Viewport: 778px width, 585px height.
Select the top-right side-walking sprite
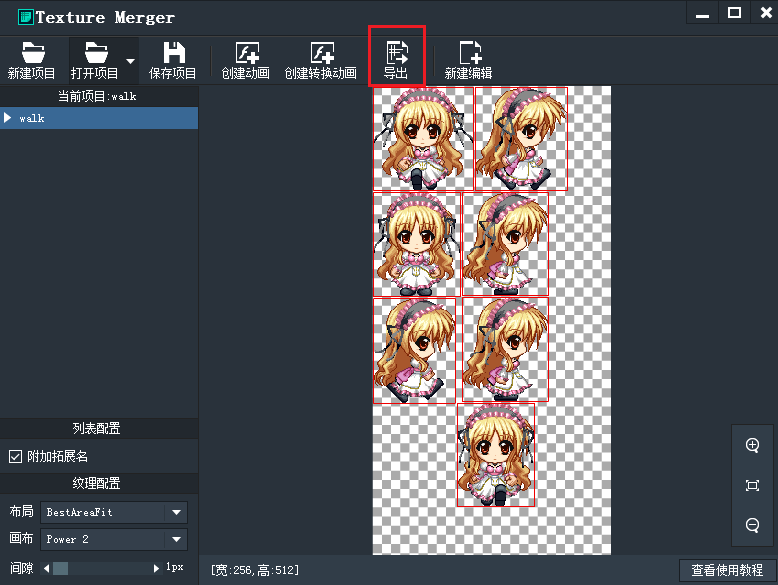pyautogui.click(x=521, y=138)
